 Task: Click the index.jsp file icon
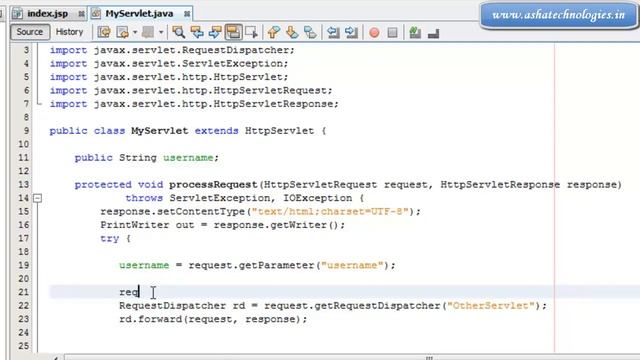(x=18, y=13)
